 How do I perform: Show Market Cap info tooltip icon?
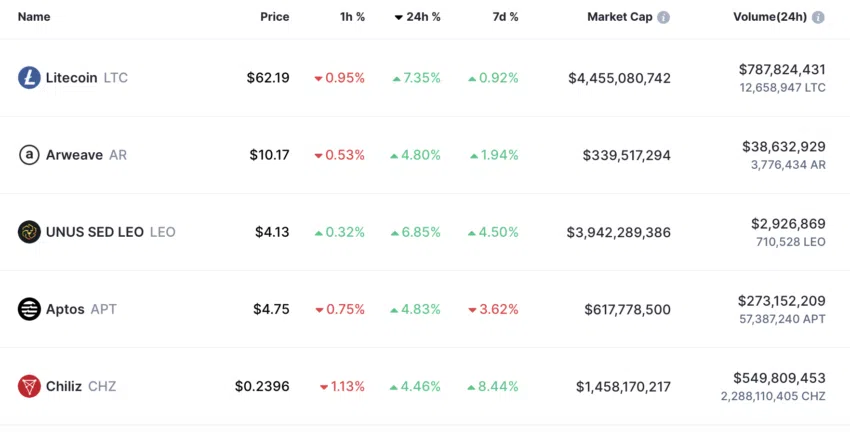[x=663, y=17]
